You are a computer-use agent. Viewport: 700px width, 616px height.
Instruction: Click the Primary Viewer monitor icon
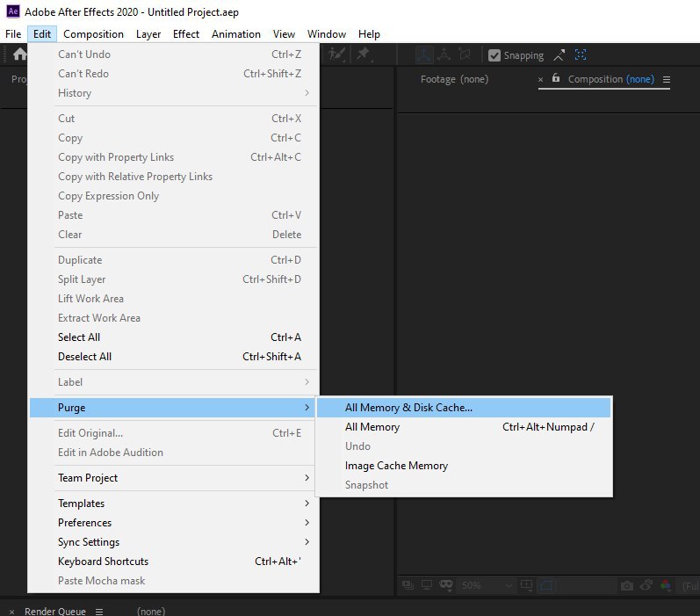[427, 584]
